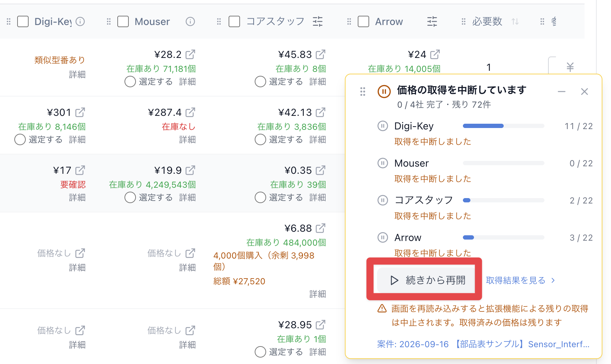The image size is (611, 364).
Task: Open filter settings for Arrow column
Action: (432, 21)
